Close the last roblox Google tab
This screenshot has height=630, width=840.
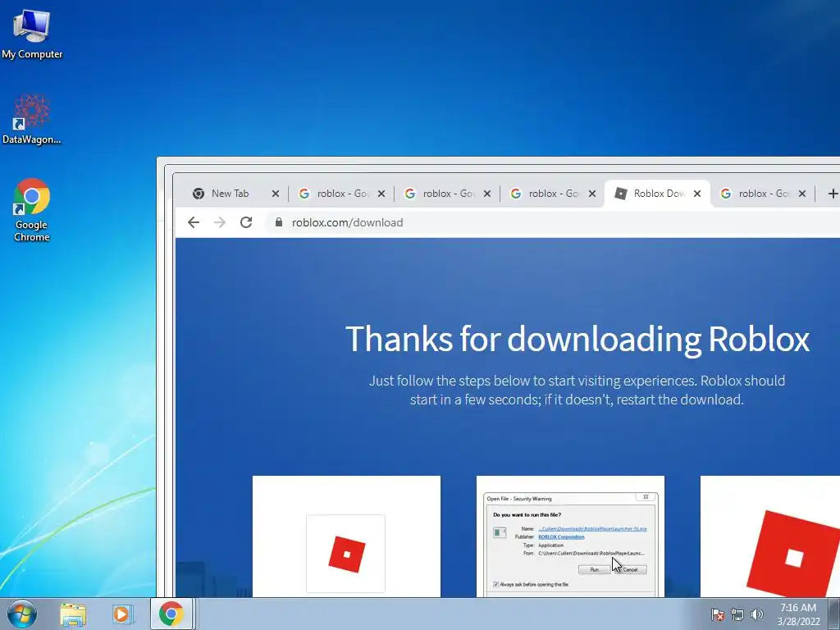pyautogui.click(x=802, y=194)
